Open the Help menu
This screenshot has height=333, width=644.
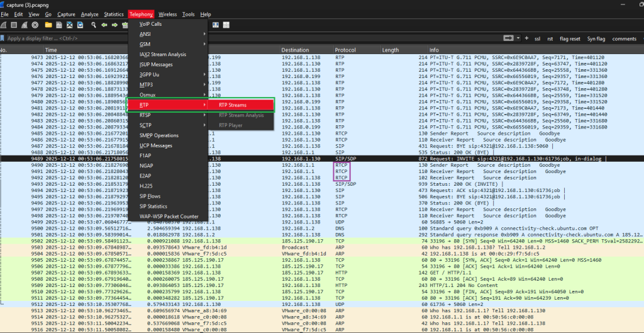click(206, 14)
